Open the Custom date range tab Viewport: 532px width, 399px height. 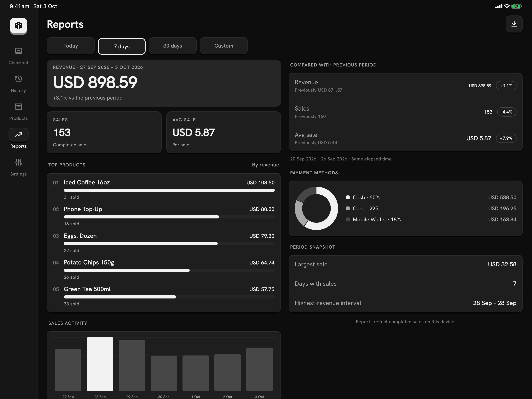pyautogui.click(x=224, y=46)
